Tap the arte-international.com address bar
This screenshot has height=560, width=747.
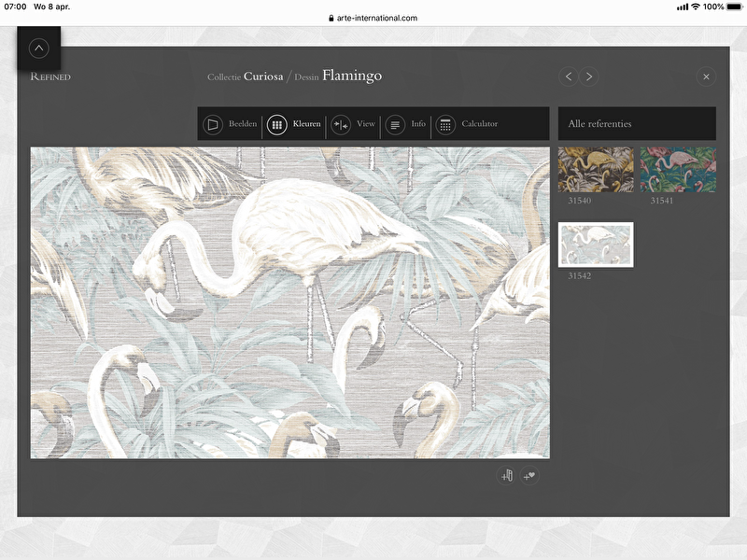(373, 18)
